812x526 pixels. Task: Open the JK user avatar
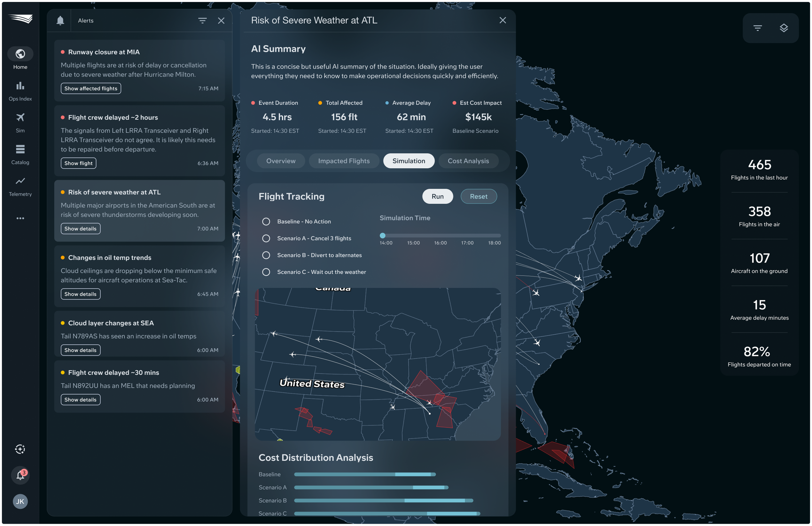[20, 501]
